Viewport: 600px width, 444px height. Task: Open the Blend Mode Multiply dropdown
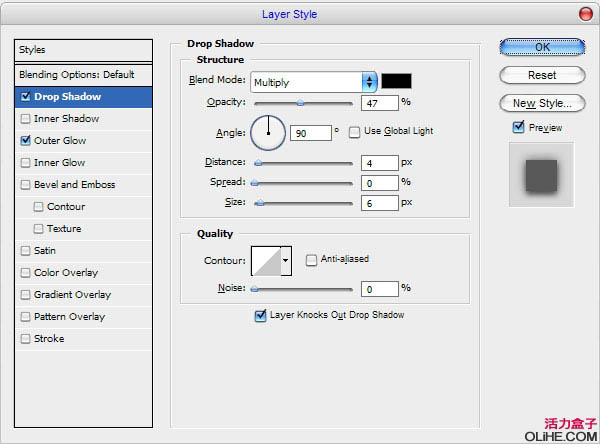[x=314, y=82]
